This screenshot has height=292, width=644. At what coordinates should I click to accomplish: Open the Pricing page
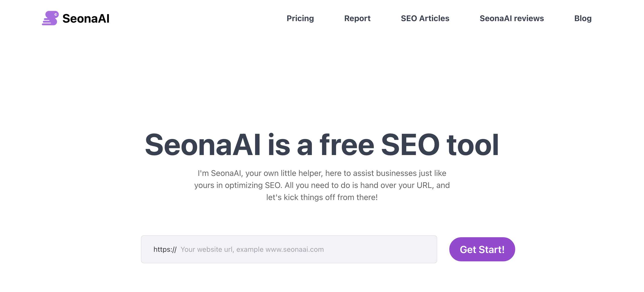pos(300,18)
